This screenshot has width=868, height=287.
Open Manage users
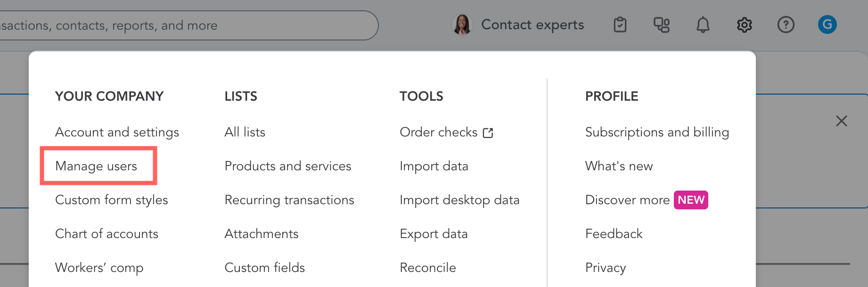point(96,166)
